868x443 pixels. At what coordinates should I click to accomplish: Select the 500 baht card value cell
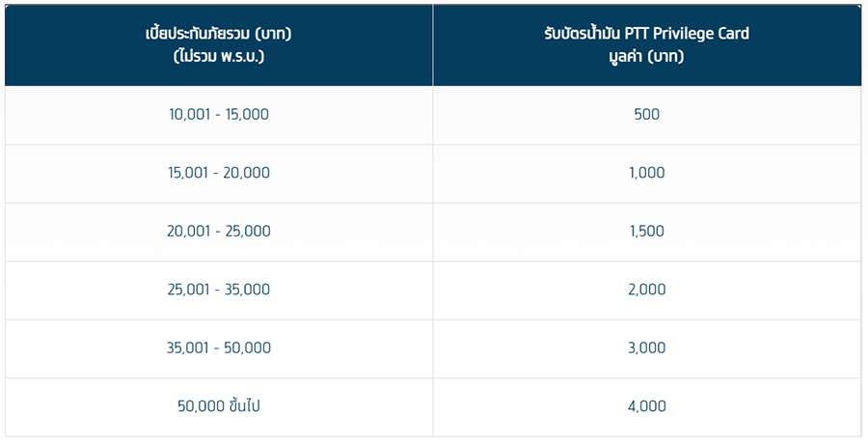[647, 115]
